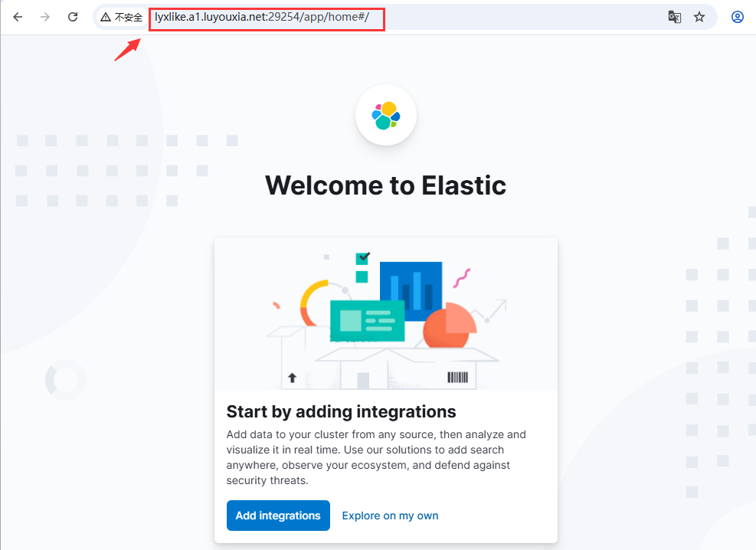Image resolution: width=756 pixels, height=550 pixels.
Task: Bookmark this page with the star icon
Action: [699, 18]
